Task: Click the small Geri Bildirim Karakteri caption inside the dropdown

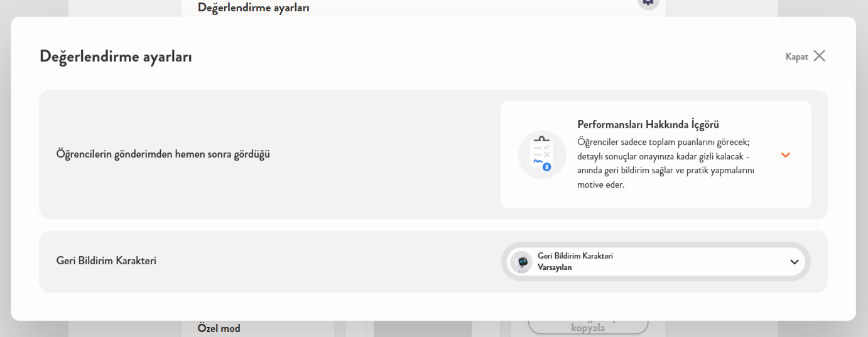Action: (575, 256)
